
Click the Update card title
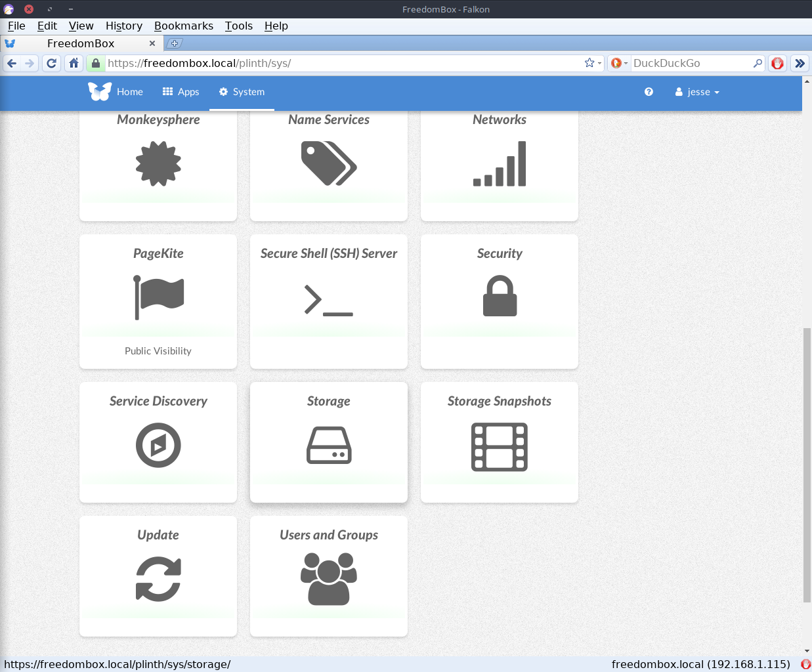tap(158, 535)
